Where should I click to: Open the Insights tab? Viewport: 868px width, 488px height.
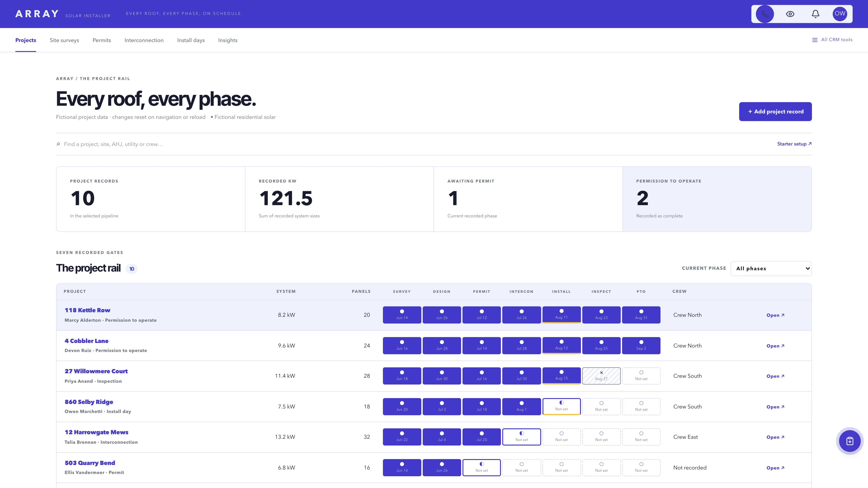click(228, 40)
